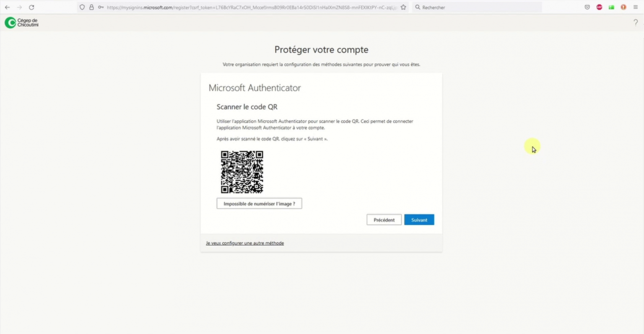Open the Firefox hamburger menu
Viewport: 644px width, 334px height.
click(x=636, y=7)
